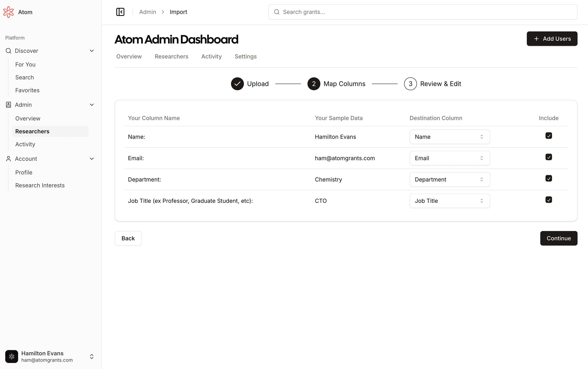588x369 pixels.
Task: Click the Discover magnifier icon in the sidebar
Action: click(8, 51)
